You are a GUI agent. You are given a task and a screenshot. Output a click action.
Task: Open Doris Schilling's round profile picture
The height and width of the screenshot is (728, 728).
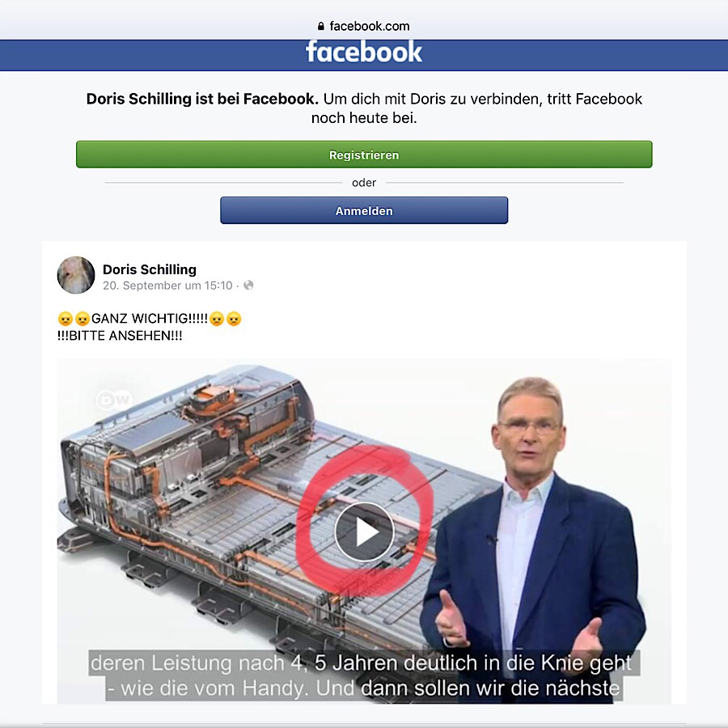[76, 275]
